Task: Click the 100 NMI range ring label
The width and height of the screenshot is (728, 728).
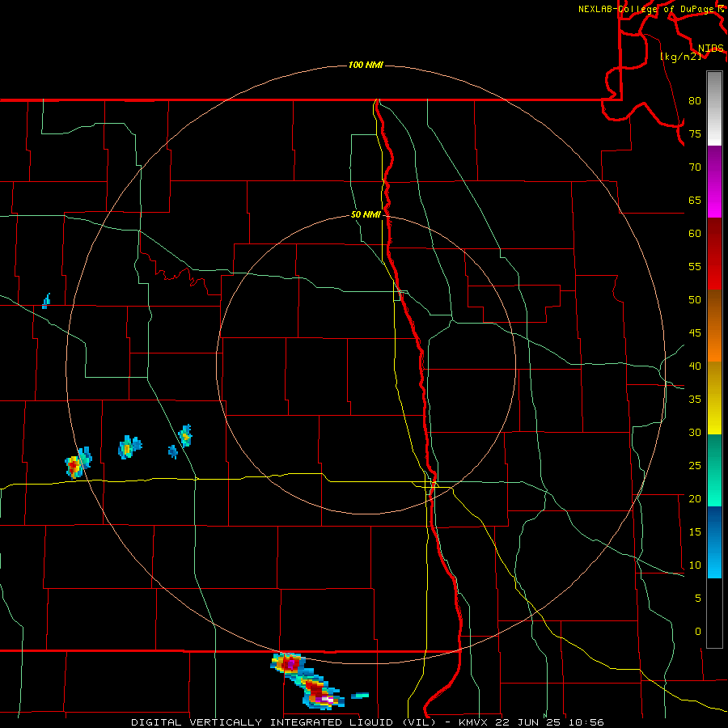Action: (366, 65)
